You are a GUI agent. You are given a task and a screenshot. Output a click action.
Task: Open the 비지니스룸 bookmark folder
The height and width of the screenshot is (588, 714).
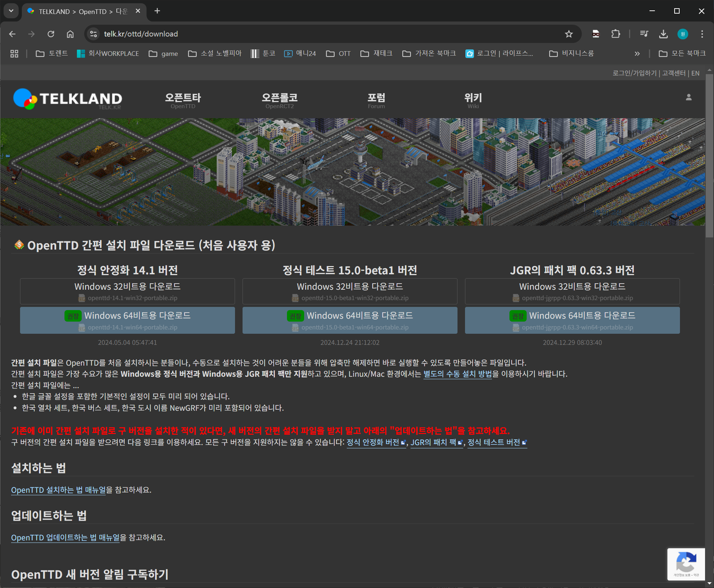pyautogui.click(x=572, y=54)
